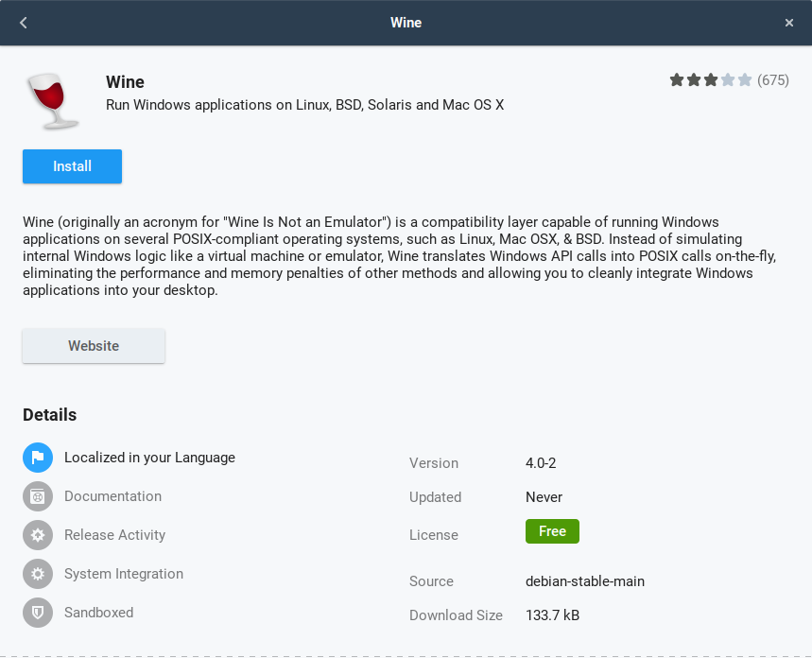Click the star rating display
Screen dimensions: 812x658
[711, 80]
